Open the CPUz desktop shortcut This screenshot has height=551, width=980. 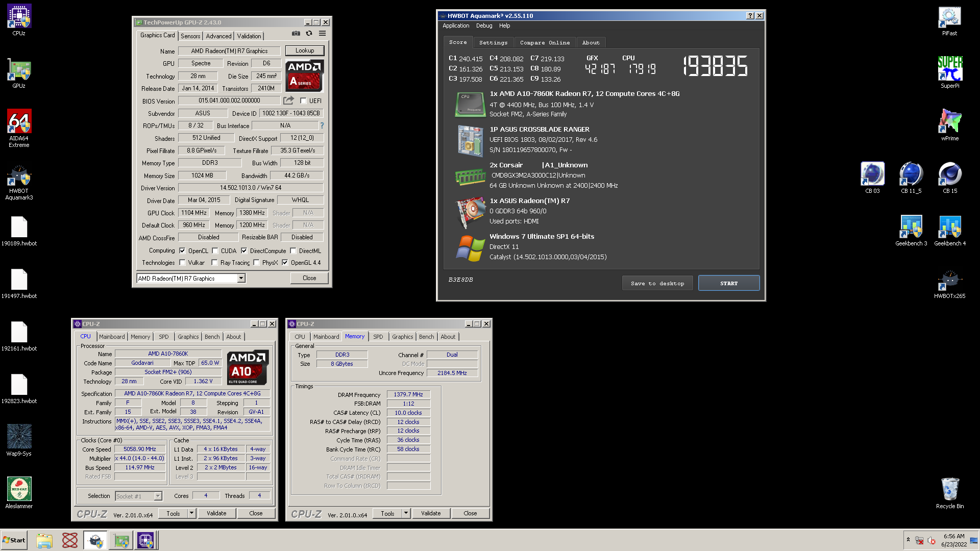[19, 20]
